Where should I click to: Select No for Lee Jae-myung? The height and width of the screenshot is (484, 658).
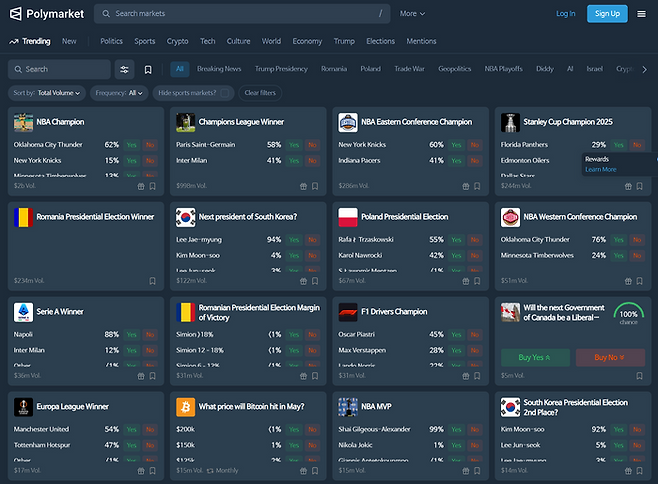click(312, 240)
